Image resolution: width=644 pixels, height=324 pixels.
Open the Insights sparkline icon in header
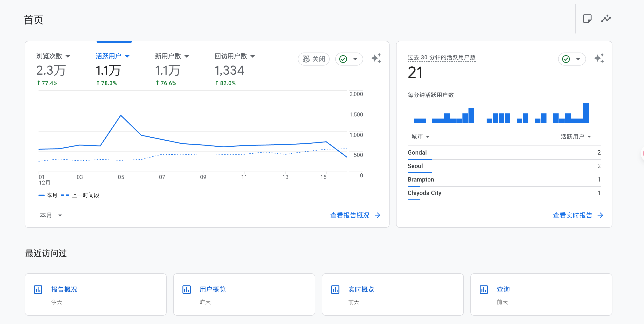606,19
